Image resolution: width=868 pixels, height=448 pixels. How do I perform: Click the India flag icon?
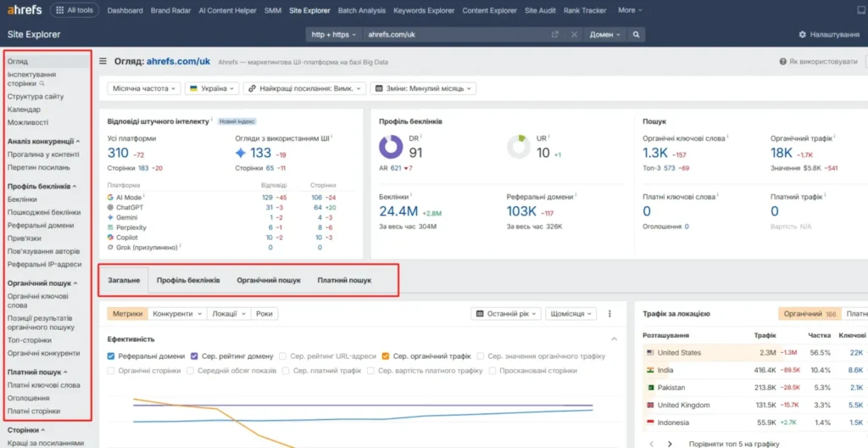(x=650, y=371)
